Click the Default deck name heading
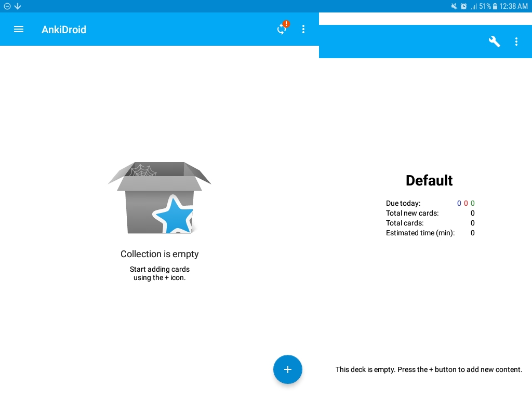The image size is (532, 399). tap(429, 180)
